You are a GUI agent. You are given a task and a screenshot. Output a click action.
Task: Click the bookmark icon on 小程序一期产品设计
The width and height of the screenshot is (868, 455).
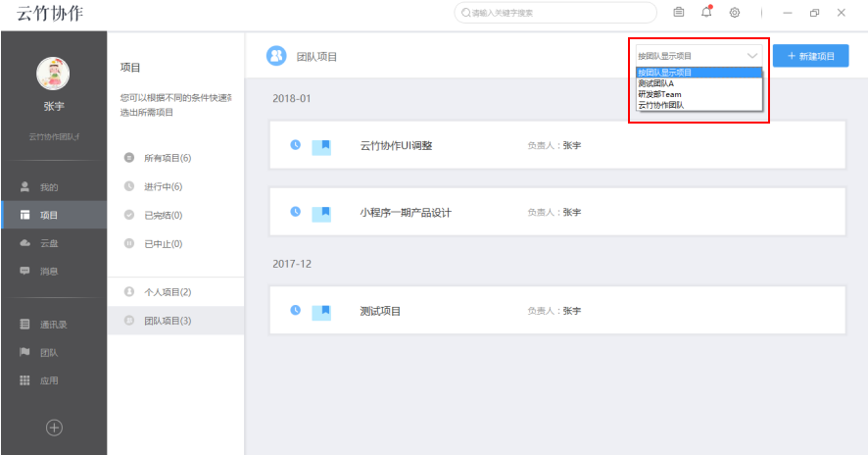[322, 213]
